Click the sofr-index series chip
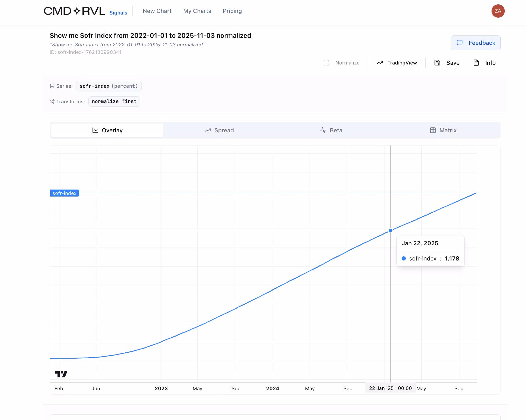Screen dimensions: 526x420 [109, 86]
